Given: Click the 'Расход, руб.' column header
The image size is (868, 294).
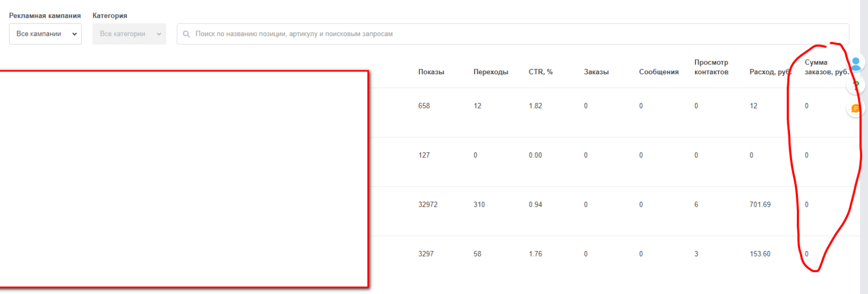Looking at the screenshot, I should click(x=770, y=72).
